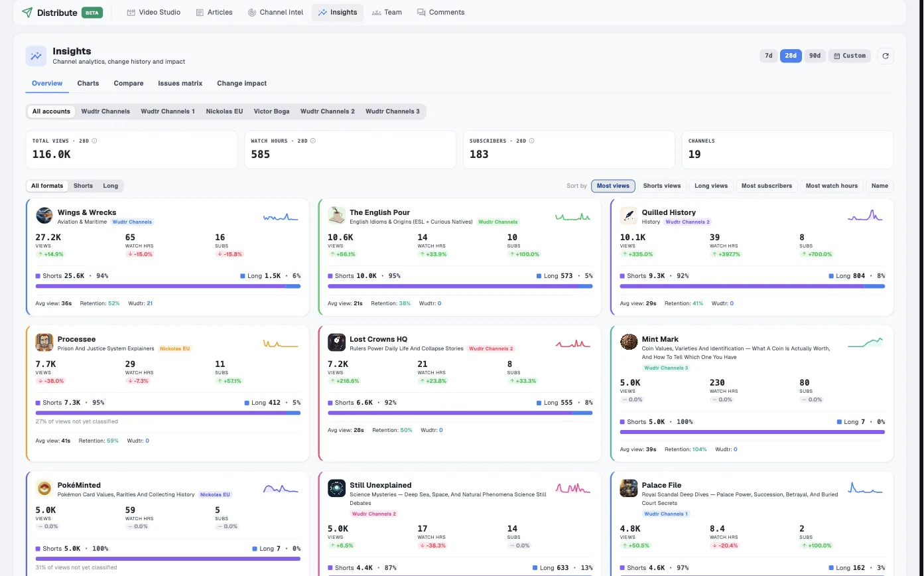Filter by the Wudtr Channels 1 account
Viewport: 924px width, 576px height.
tap(168, 111)
